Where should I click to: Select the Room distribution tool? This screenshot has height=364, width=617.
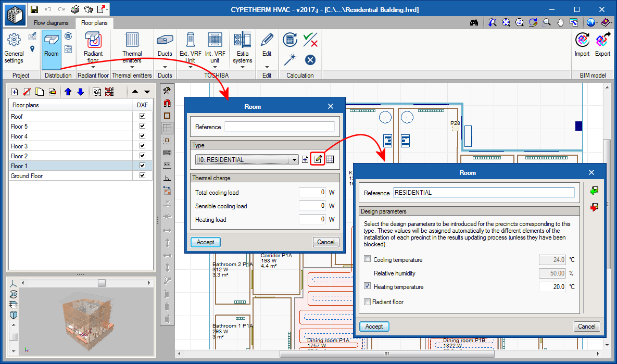point(51,45)
